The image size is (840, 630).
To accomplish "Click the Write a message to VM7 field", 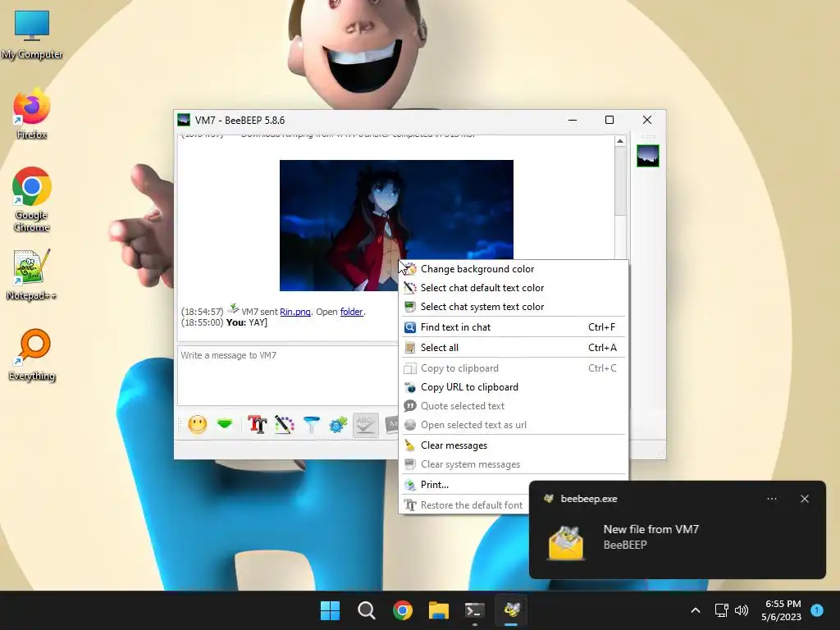I will coord(288,375).
